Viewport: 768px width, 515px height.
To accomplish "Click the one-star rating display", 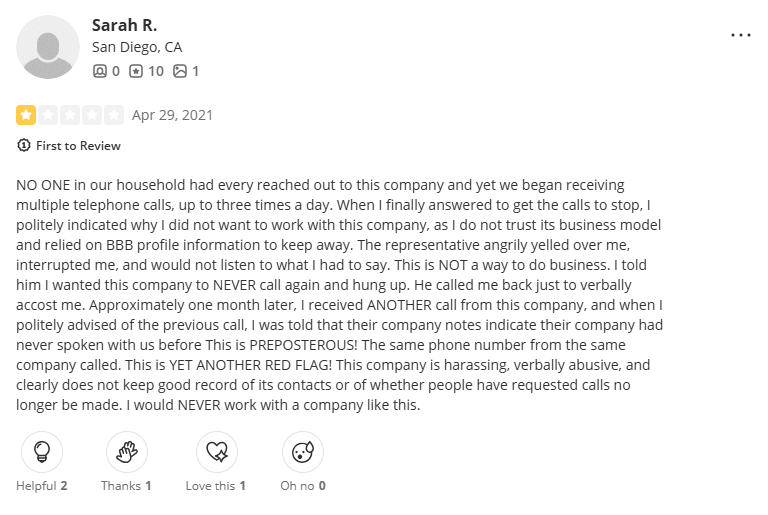I will pos(70,115).
